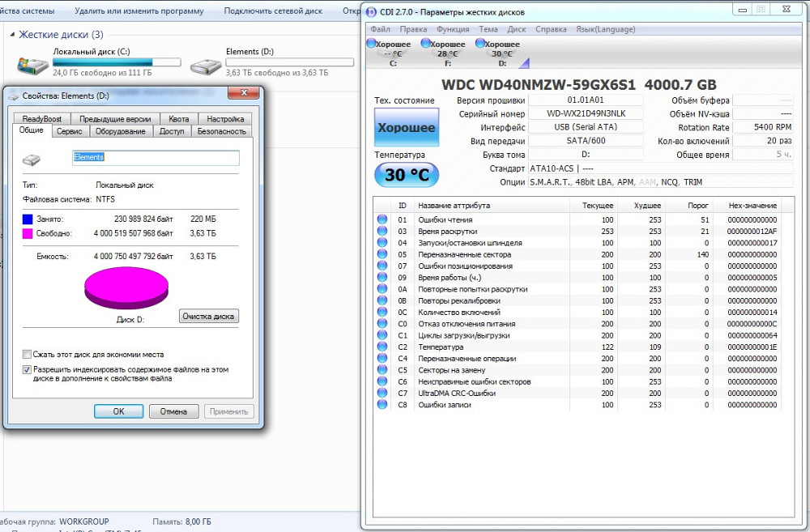Click the magenta 'Свободно' color swatch

[x=28, y=233]
